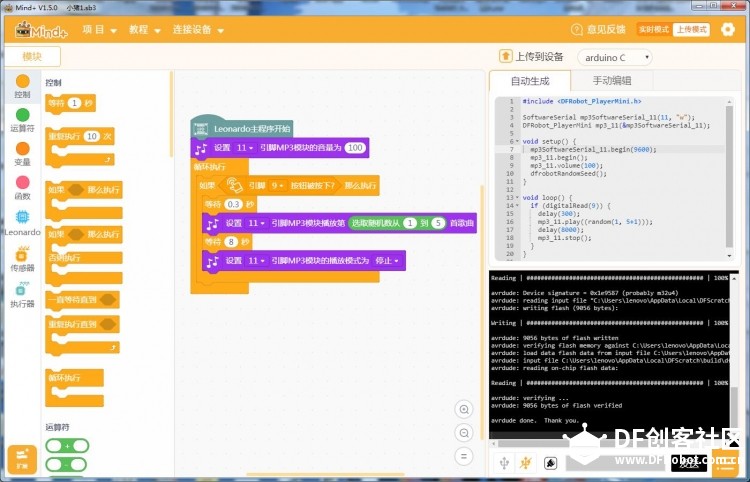Open pin 11 dropdown on the play-mode block

(257, 261)
